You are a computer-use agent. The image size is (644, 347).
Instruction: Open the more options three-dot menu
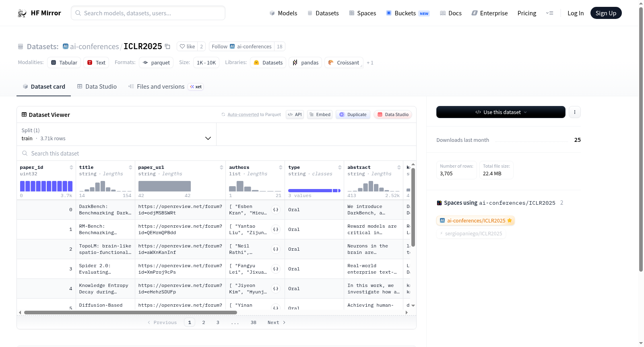coord(575,112)
